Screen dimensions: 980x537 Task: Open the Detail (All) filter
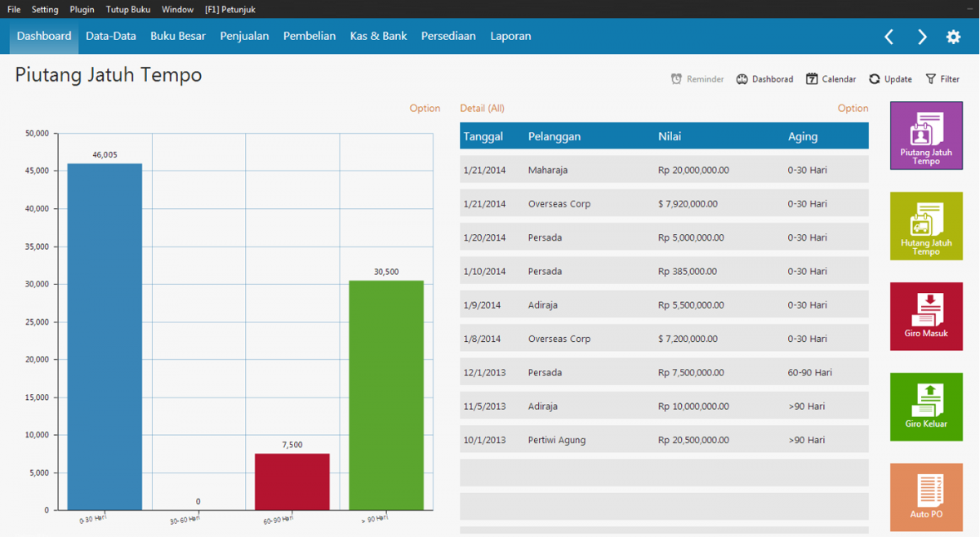(481, 108)
